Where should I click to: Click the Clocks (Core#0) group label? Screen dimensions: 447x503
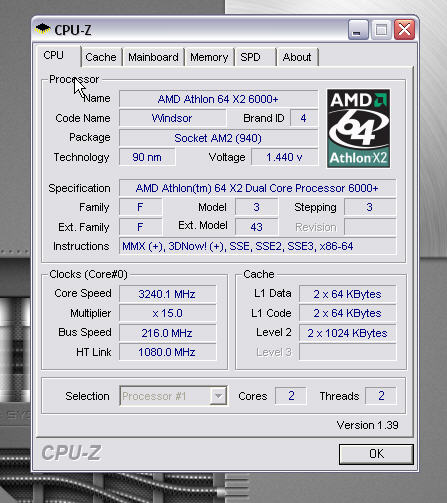pos(88,274)
